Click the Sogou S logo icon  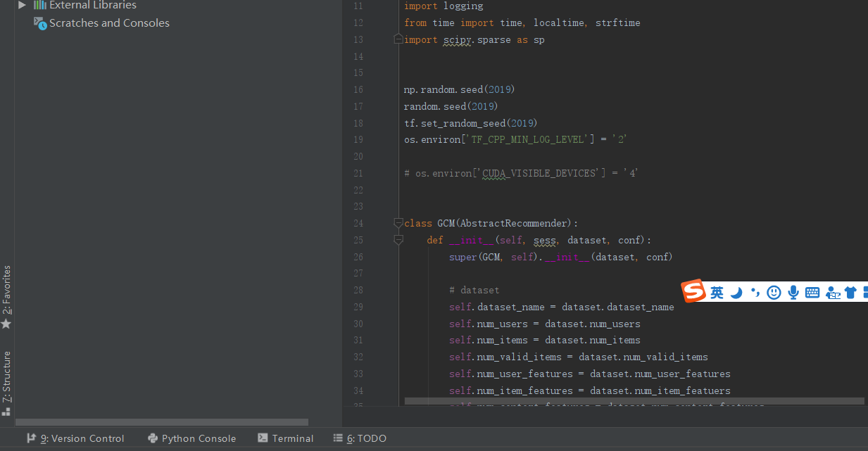click(x=693, y=291)
